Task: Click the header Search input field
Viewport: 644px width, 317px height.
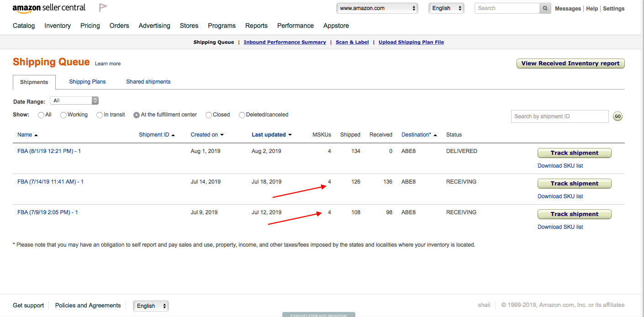Action: click(x=507, y=8)
